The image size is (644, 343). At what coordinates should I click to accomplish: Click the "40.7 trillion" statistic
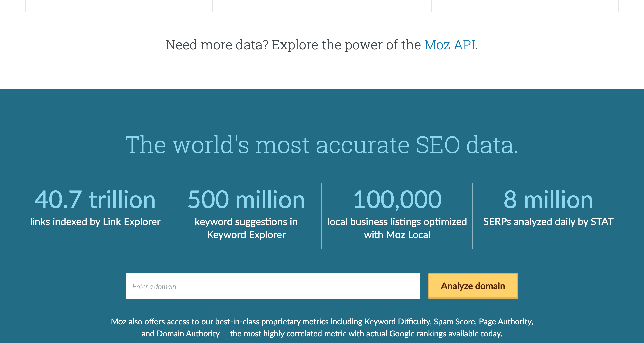coord(95,199)
